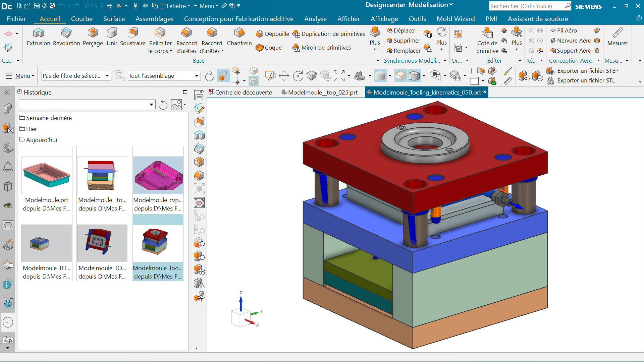Select the Perçage hole tool
This screenshot has width=644, height=362.
(93, 37)
